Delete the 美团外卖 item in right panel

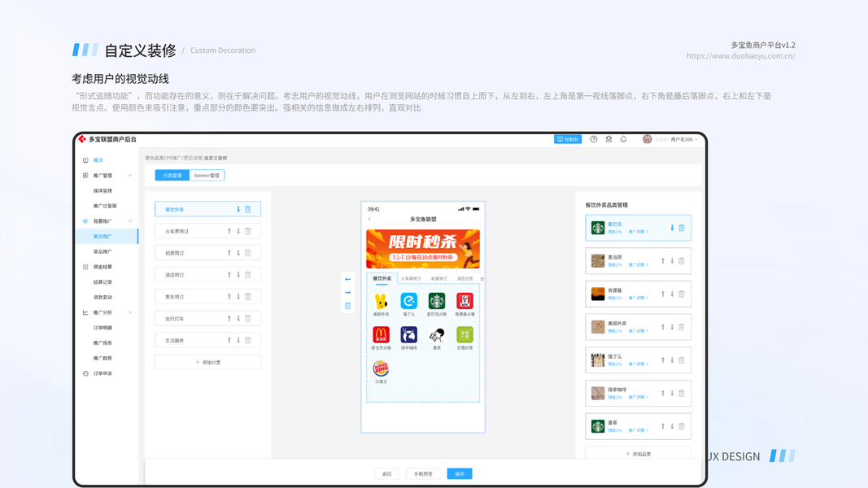[682, 327]
